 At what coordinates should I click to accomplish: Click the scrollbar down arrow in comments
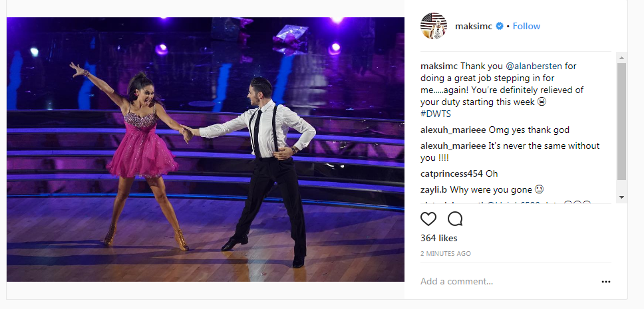click(x=621, y=197)
